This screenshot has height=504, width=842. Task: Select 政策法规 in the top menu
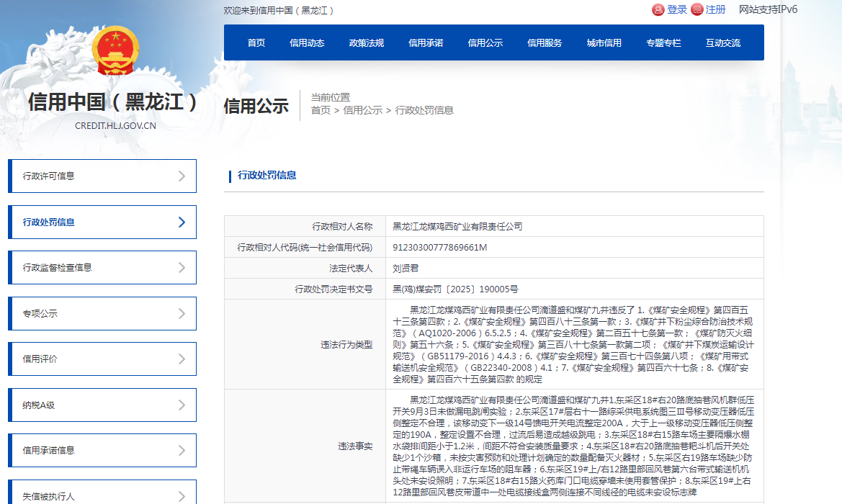point(367,42)
